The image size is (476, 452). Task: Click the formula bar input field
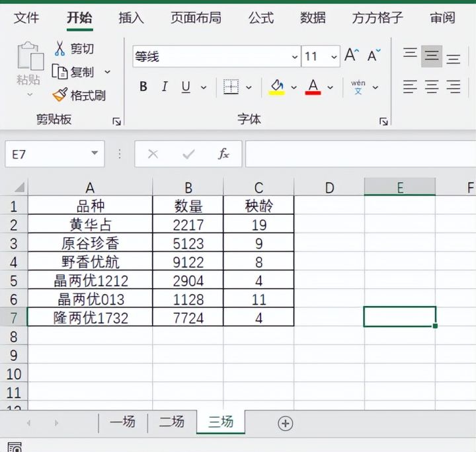pos(361,154)
